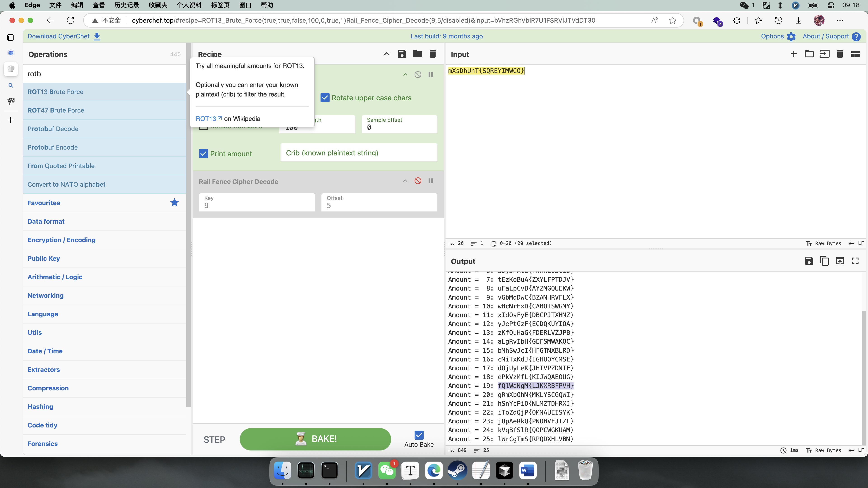Expand the Arithmetic / Logic category

pos(104,277)
